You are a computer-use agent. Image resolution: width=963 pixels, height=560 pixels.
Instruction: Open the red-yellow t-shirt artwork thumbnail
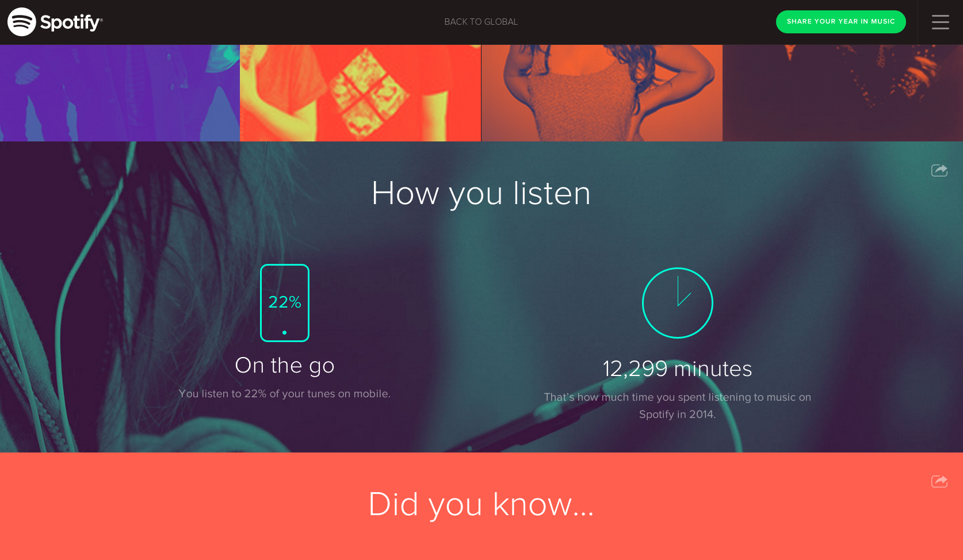pyautogui.click(x=360, y=93)
